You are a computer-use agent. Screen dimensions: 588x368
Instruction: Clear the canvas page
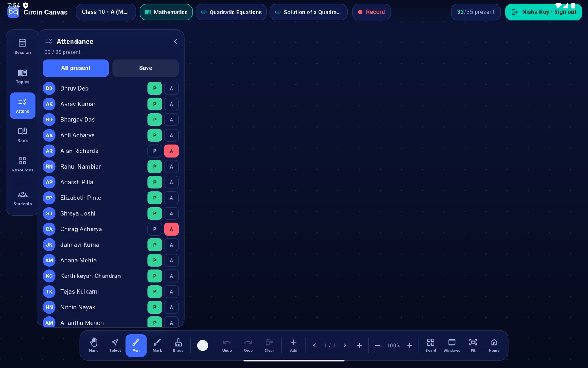pyautogui.click(x=269, y=345)
